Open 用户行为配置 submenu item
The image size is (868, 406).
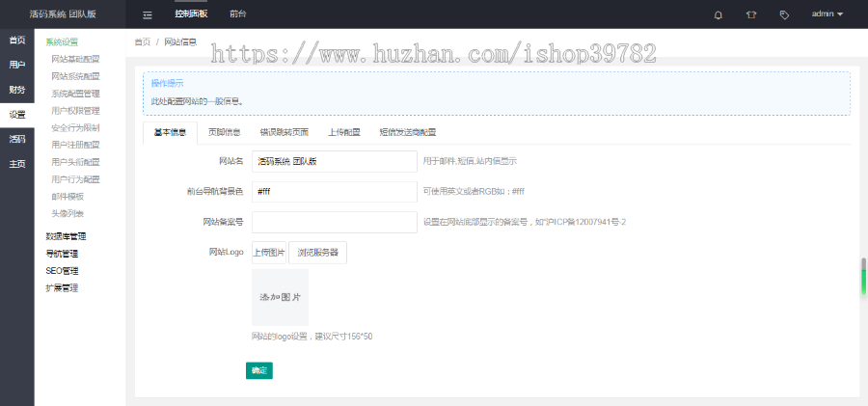coord(75,179)
